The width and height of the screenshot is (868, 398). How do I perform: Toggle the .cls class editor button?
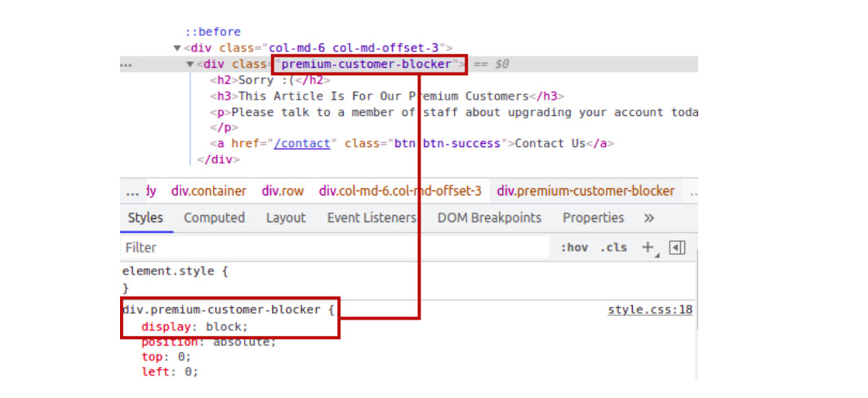coord(613,248)
